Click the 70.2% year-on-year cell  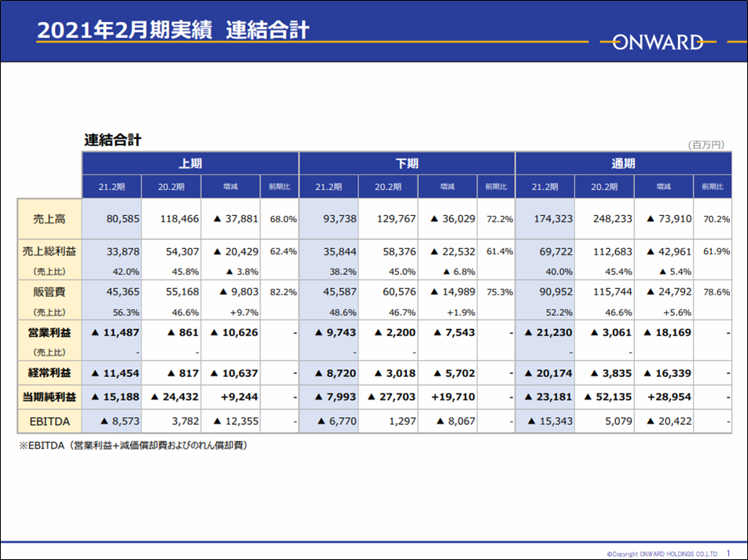coord(717,219)
